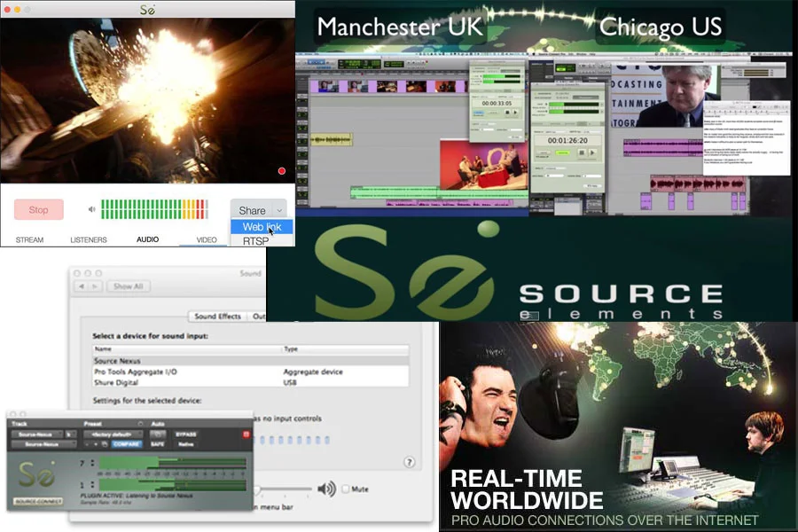The height and width of the screenshot is (532, 798).
Task: Select the Pro Tools Aggregate I/O row
Action: tap(250, 372)
